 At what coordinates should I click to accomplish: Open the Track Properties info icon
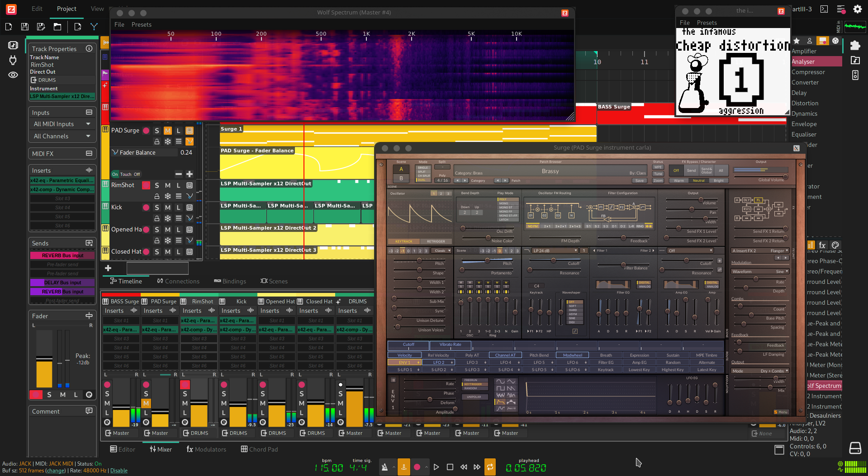pyautogui.click(x=89, y=48)
